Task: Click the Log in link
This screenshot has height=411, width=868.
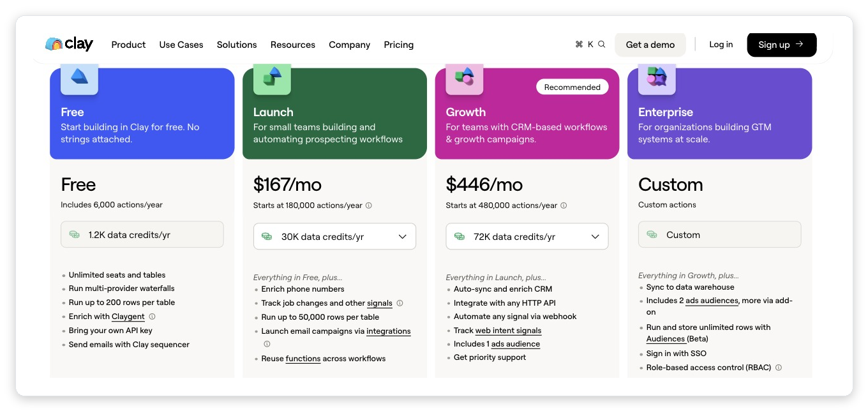Action: [721, 45]
